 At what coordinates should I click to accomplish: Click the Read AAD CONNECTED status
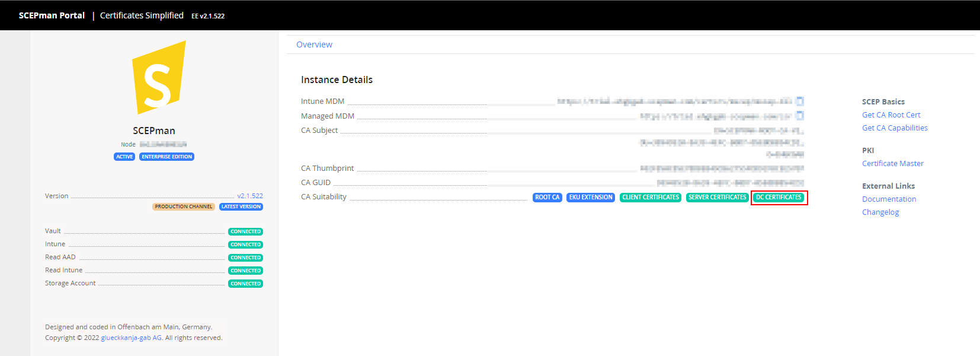click(245, 258)
